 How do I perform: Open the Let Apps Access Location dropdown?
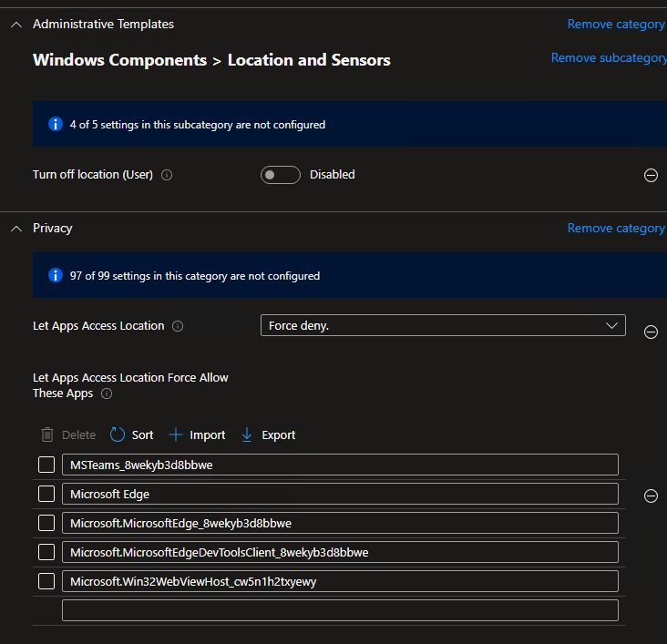coord(443,325)
